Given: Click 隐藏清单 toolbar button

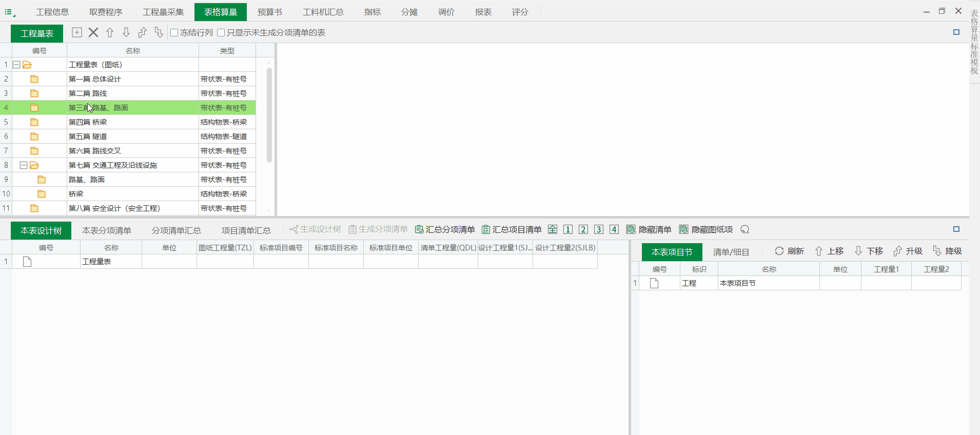Looking at the screenshot, I should (x=649, y=229).
